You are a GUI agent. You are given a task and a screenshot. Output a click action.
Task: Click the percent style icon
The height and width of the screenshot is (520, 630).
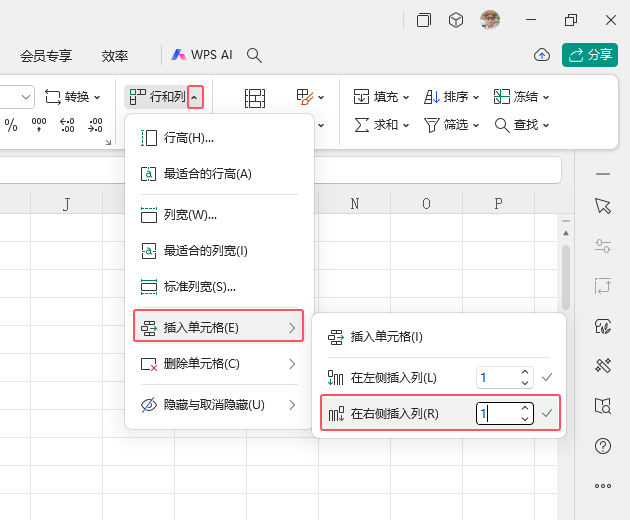[x=11, y=125]
